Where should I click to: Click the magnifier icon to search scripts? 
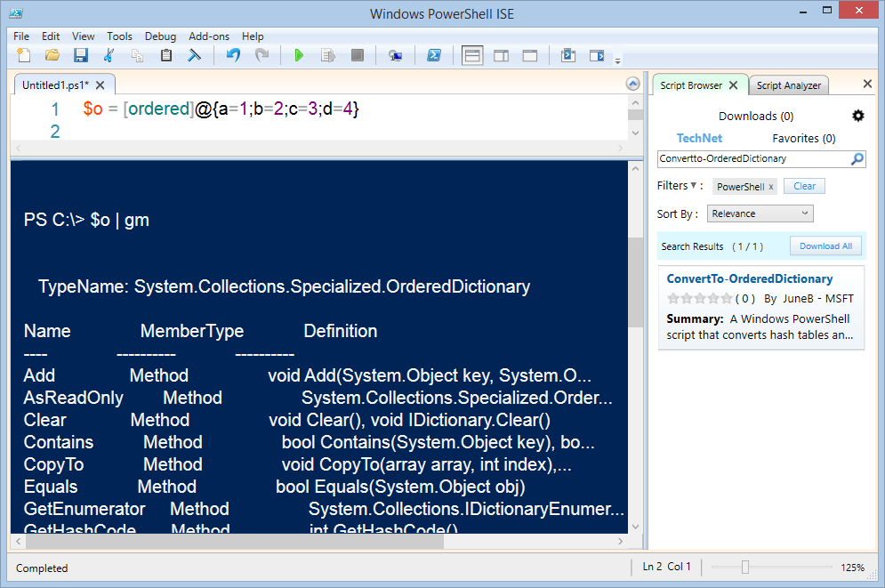[857, 159]
